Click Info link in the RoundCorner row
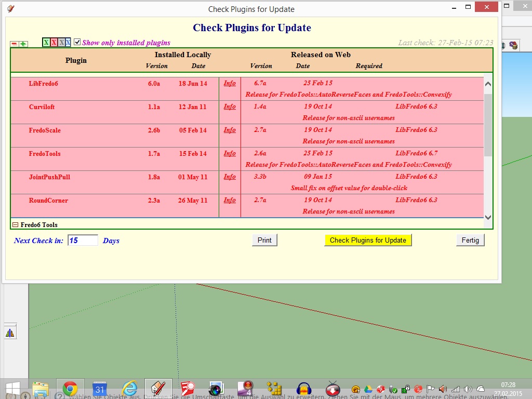 [230, 200]
